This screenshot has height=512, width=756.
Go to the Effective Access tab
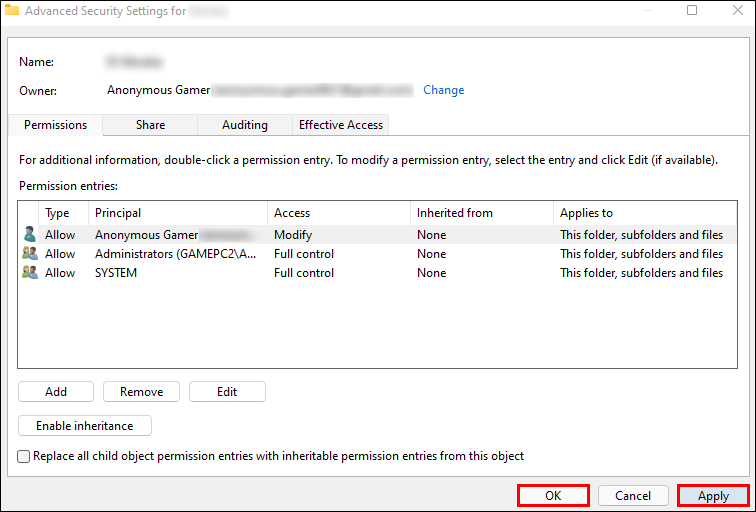[x=341, y=125]
